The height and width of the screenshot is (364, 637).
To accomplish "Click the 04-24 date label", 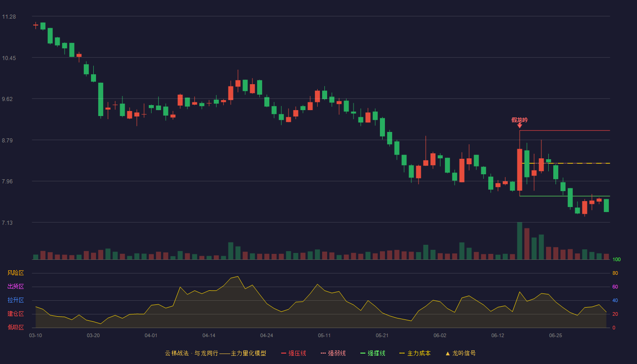I will [x=267, y=335].
